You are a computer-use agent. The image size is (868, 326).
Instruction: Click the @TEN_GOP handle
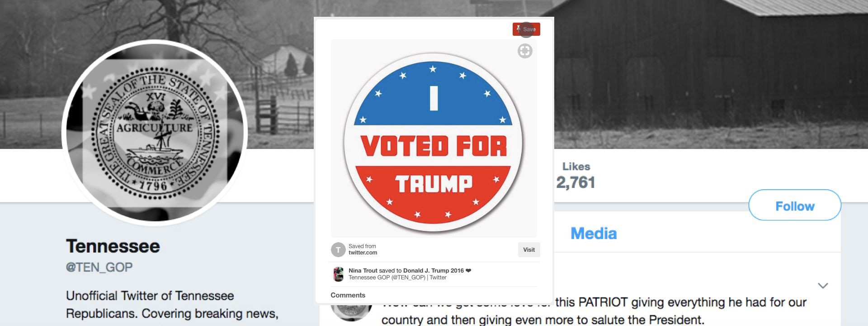pyautogui.click(x=99, y=267)
